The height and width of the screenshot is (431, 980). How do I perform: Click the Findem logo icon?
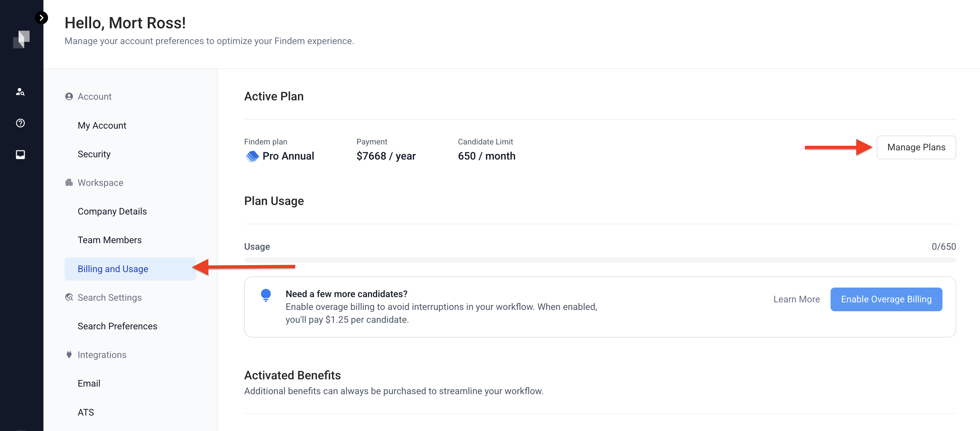click(x=21, y=39)
